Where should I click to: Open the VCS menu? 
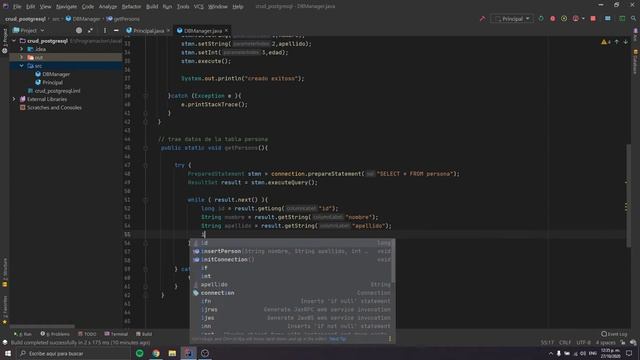coord(198,7)
